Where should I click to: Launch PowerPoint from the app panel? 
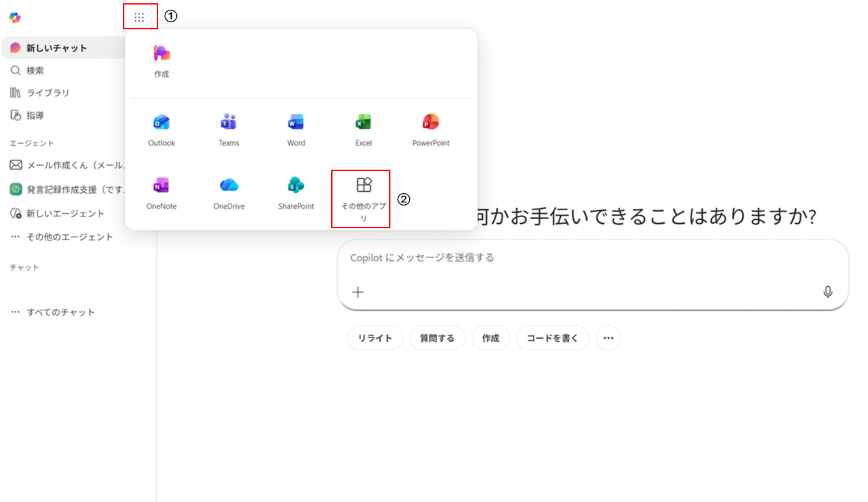pyautogui.click(x=431, y=131)
